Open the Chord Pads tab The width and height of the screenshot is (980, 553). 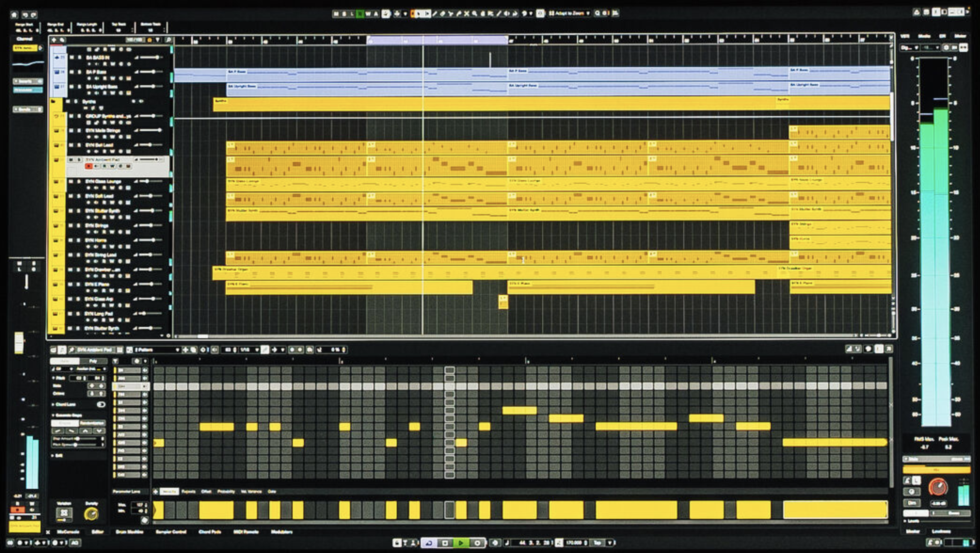coord(211,533)
